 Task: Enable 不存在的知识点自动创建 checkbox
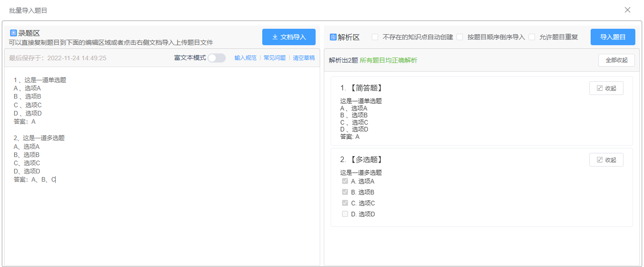(375, 37)
